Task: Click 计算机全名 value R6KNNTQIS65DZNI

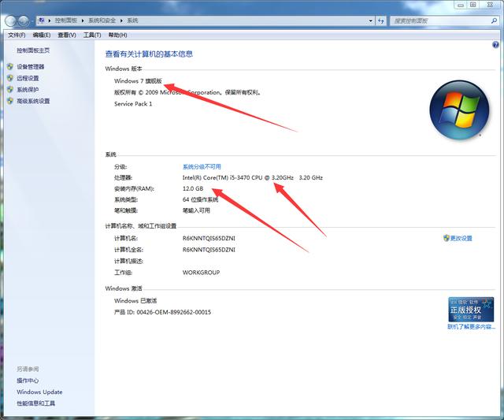Action: (209, 250)
